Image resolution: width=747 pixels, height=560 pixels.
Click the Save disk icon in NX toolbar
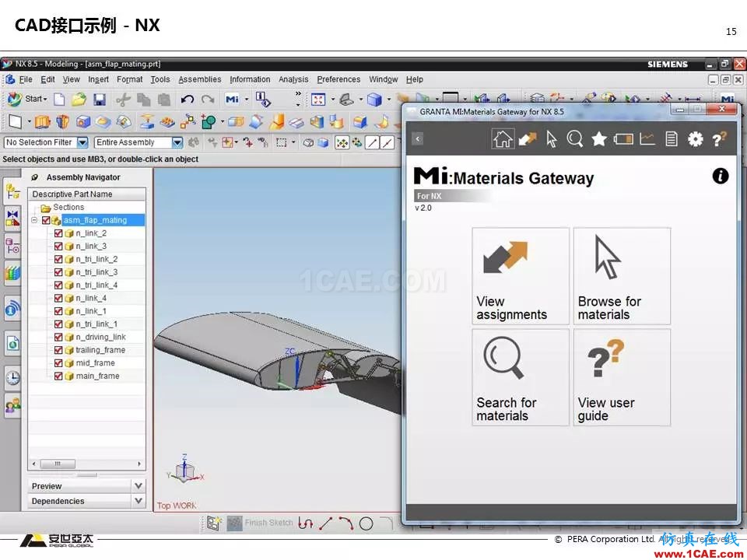[x=99, y=99]
